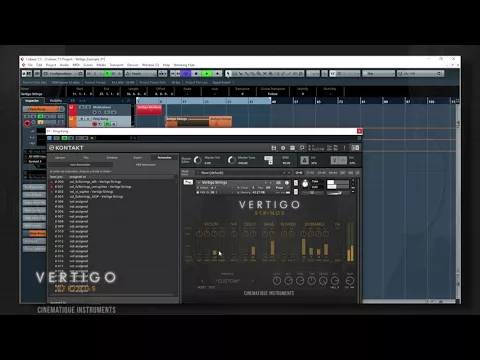Open the Touch automation mode dropdown
Image resolution: width=480 pixels, height=360 pixels.
(x=141, y=73)
